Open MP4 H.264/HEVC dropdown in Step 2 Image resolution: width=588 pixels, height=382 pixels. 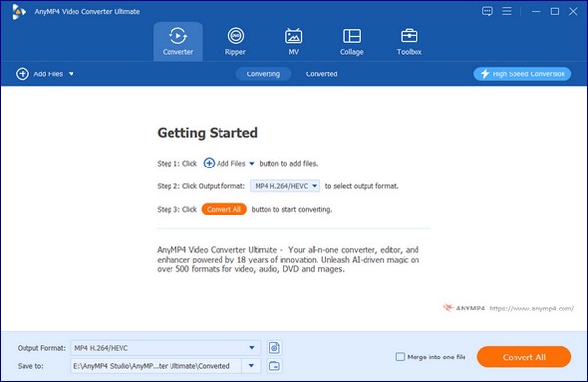(285, 186)
